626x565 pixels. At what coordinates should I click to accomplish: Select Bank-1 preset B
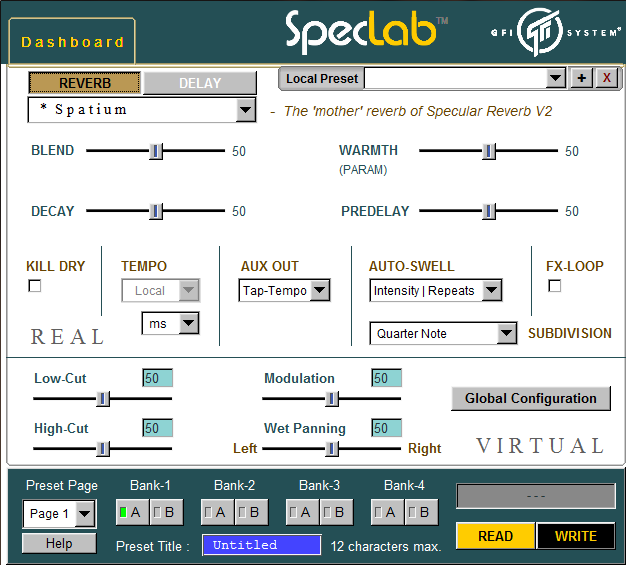coord(166,512)
